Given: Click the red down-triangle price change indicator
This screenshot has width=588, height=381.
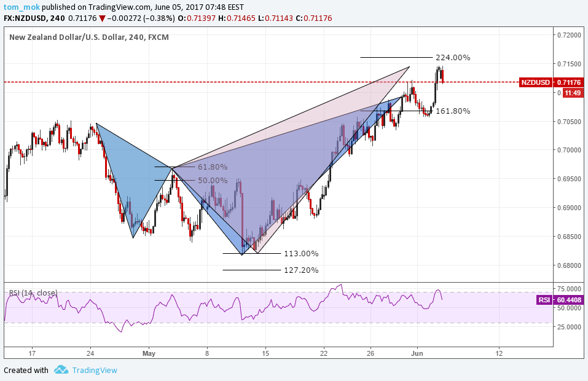Looking at the screenshot, I should (102, 18).
